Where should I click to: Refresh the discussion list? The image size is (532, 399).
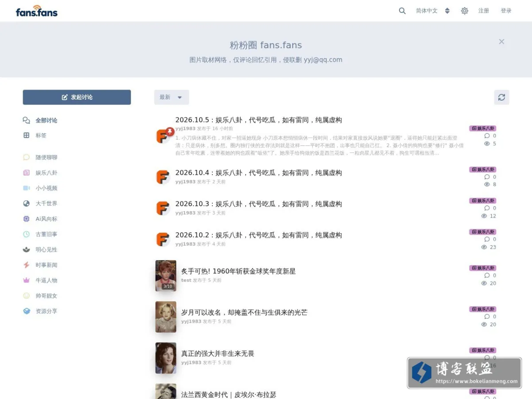501,97
